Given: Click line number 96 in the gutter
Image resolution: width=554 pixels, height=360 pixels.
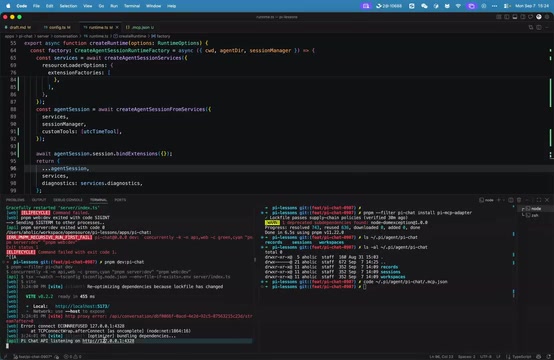Looking at the screenshot, I should [x=13, y=169].
